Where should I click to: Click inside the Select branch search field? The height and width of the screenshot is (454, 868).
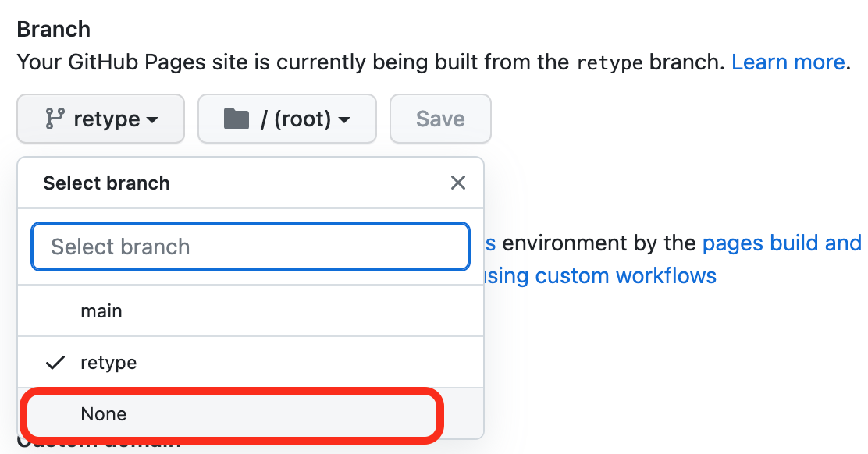click(x=250, y=246)
